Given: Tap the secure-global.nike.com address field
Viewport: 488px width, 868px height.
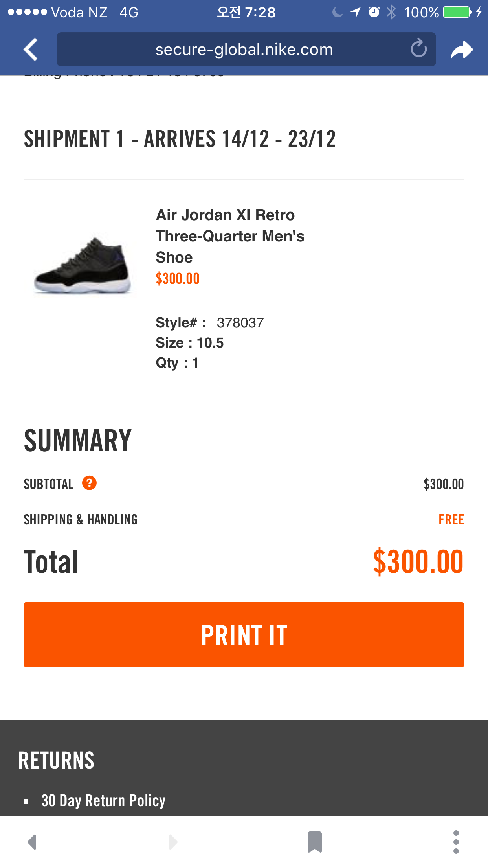Looking at the screenshot, I should (244, 50).
